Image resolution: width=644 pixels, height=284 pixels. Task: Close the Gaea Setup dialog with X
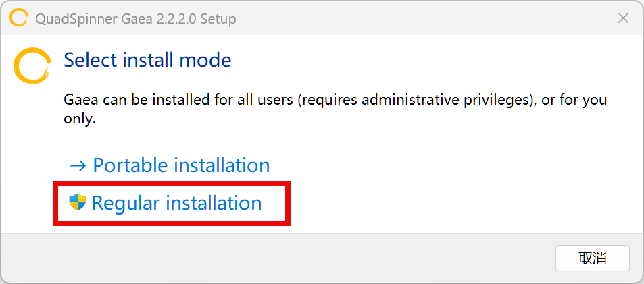pyautogui.click(x=624, y=18)
